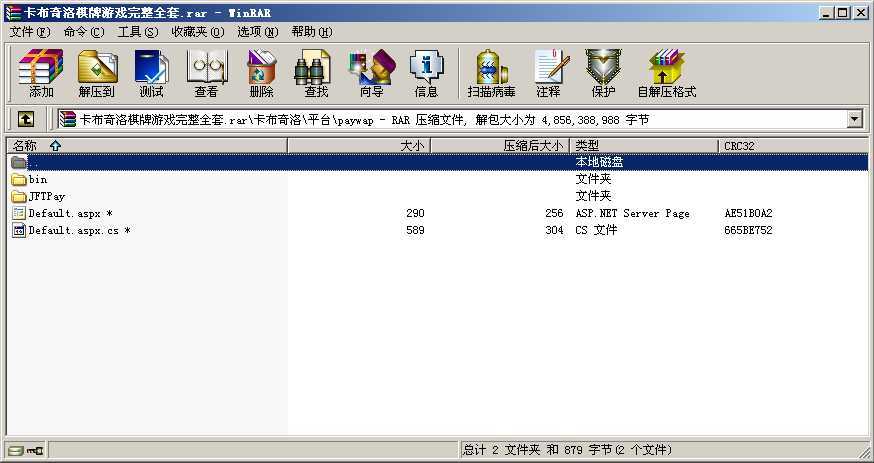Select the bin folder name
874x463 pixels.
[x=38, y=179]
